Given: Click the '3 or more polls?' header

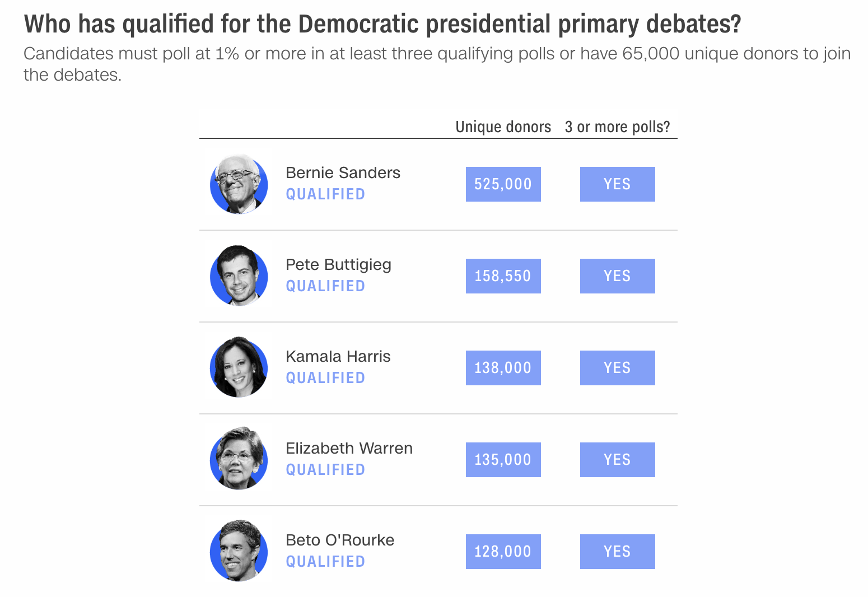Looking at the screenshot, I should point(617,127).
